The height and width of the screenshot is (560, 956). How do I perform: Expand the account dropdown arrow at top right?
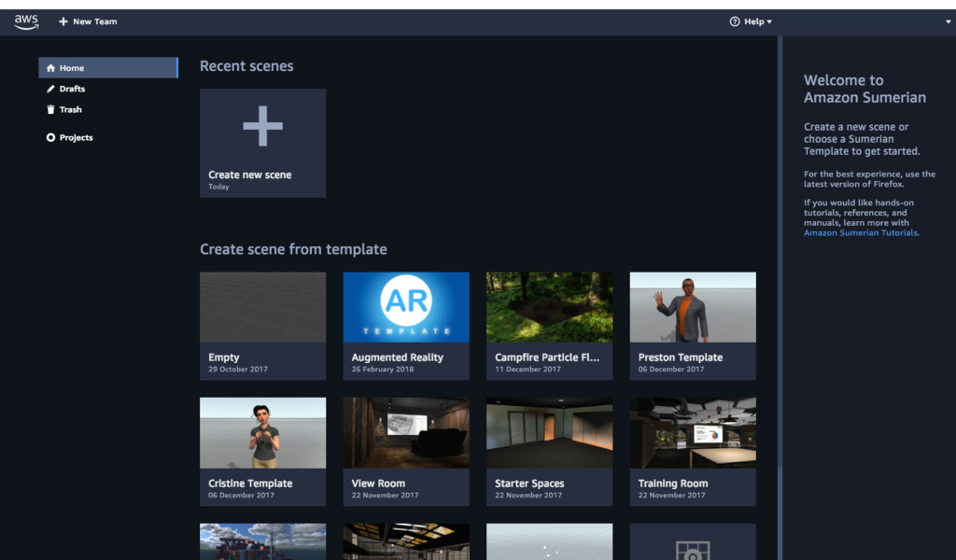coord(949,21)
